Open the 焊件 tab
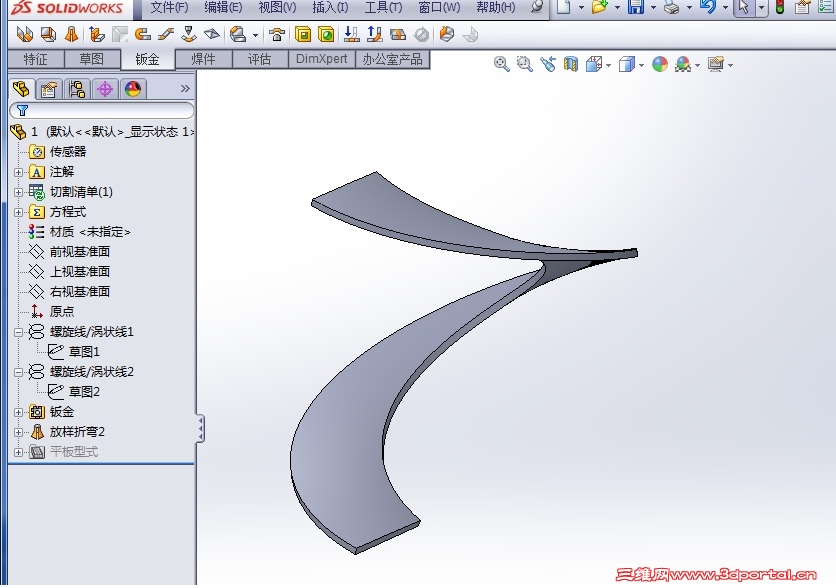Screen dimensions: 836x588 pos(204,59)
